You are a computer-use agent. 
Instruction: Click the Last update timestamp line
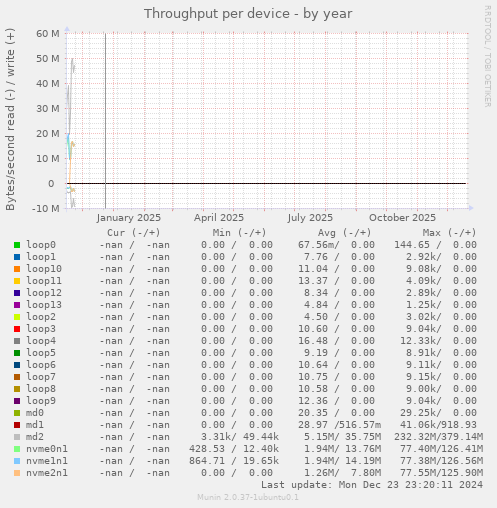372,485
